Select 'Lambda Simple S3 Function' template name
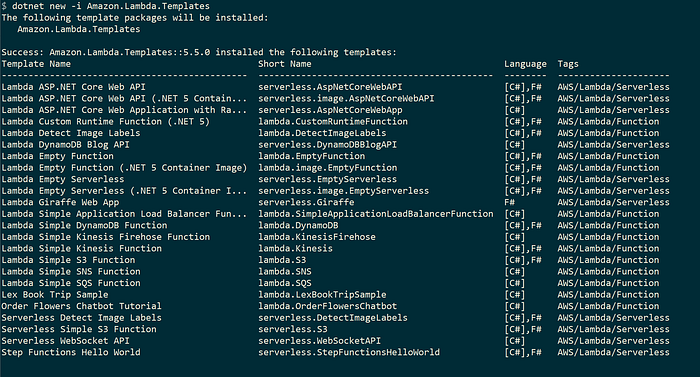The height and width of the screenshot is (377, 700). tap(68, 260)
